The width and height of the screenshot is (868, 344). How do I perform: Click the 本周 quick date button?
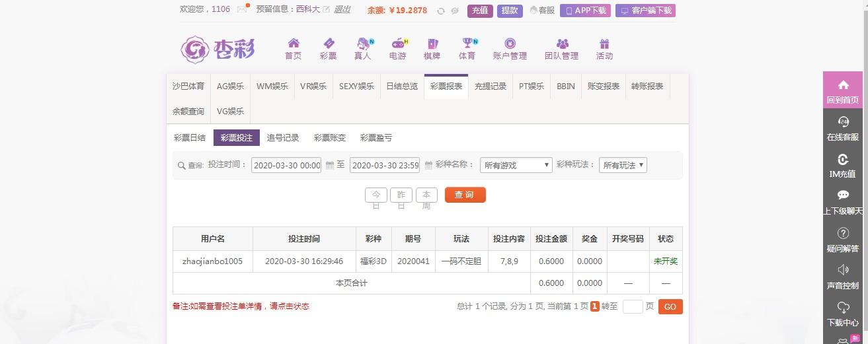point(426,195)
